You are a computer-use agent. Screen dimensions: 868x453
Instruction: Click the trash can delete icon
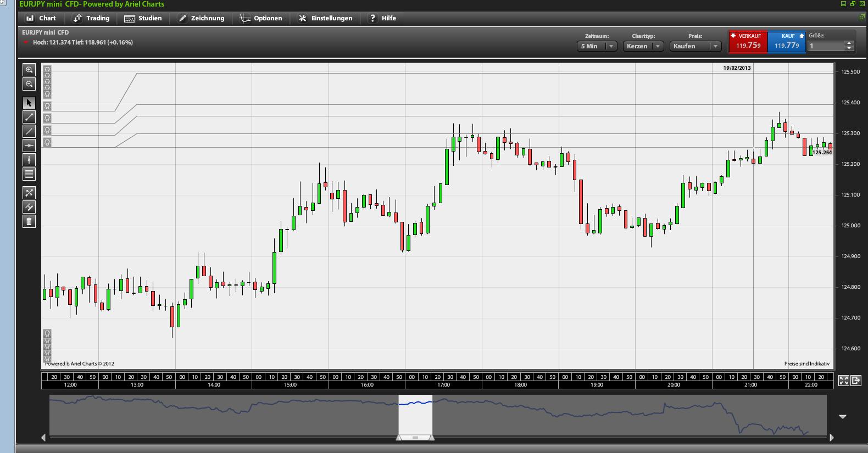(29, 221)
